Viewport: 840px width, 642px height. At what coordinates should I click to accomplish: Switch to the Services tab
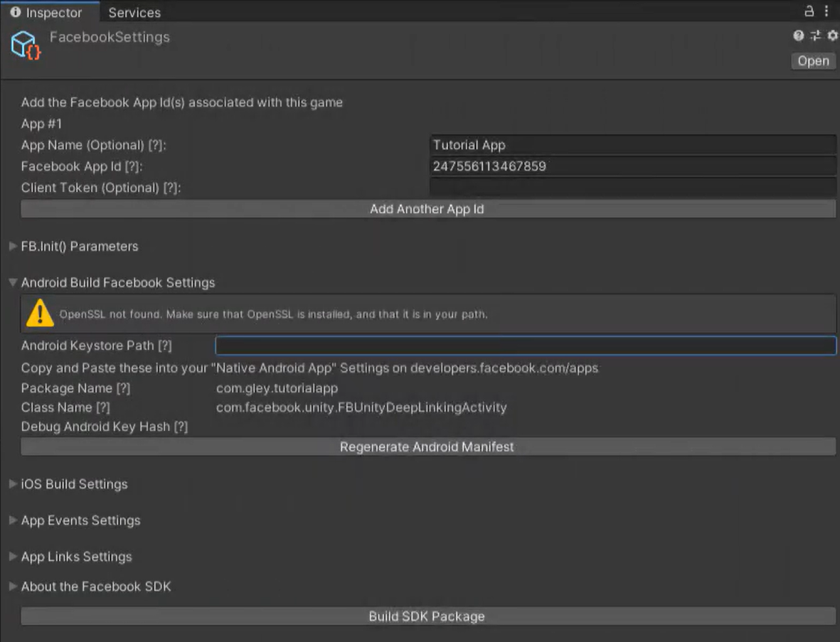[134, 12]
